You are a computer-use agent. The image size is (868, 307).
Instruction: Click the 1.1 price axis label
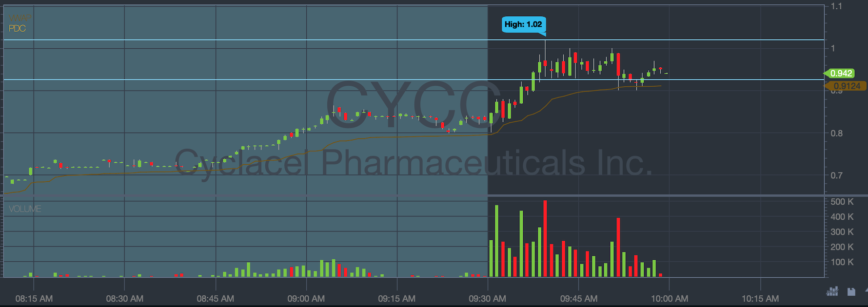(x=836, y=6)
